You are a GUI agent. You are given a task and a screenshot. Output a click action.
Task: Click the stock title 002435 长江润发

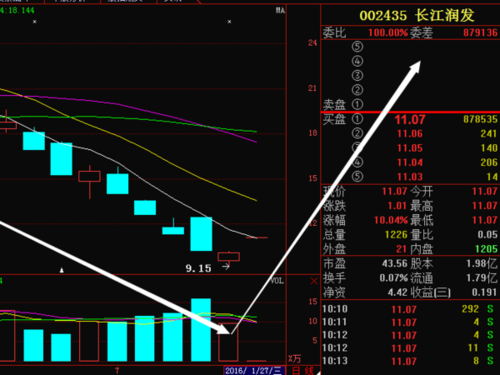417,15
